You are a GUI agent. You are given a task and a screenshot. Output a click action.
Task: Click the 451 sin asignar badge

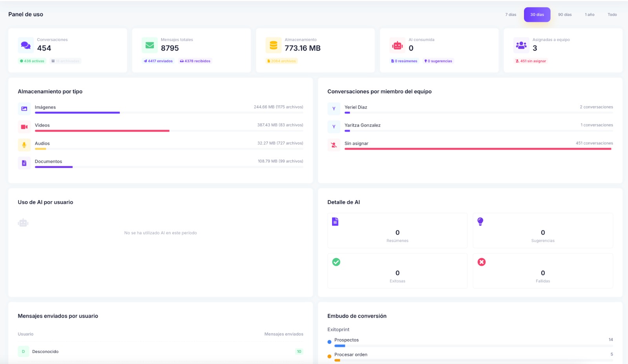tap(531, 61)
